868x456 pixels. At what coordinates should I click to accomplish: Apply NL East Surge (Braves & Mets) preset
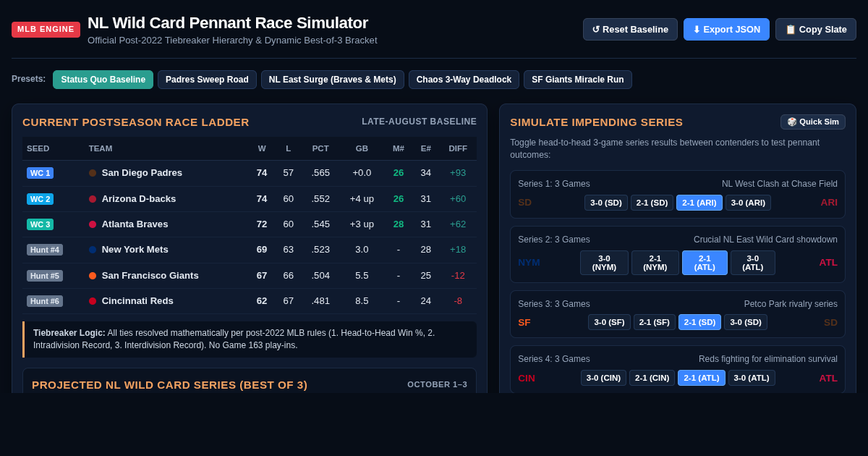click(333, 80)
